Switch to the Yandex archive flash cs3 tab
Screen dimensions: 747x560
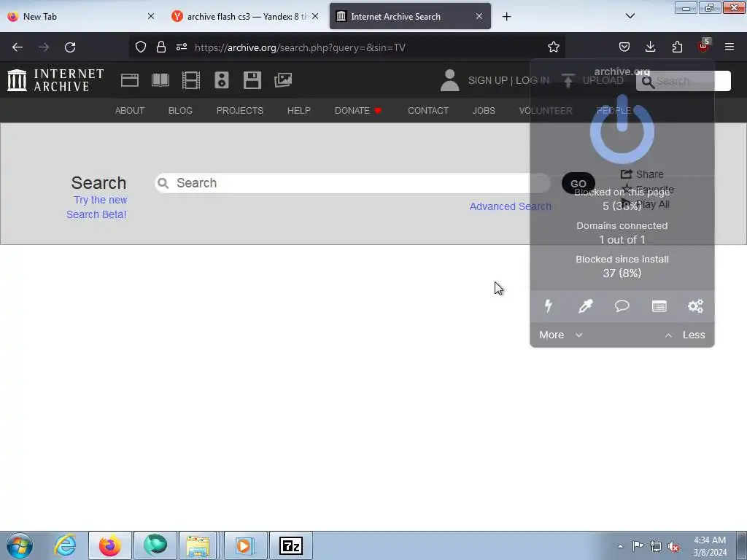pos(245,16)
